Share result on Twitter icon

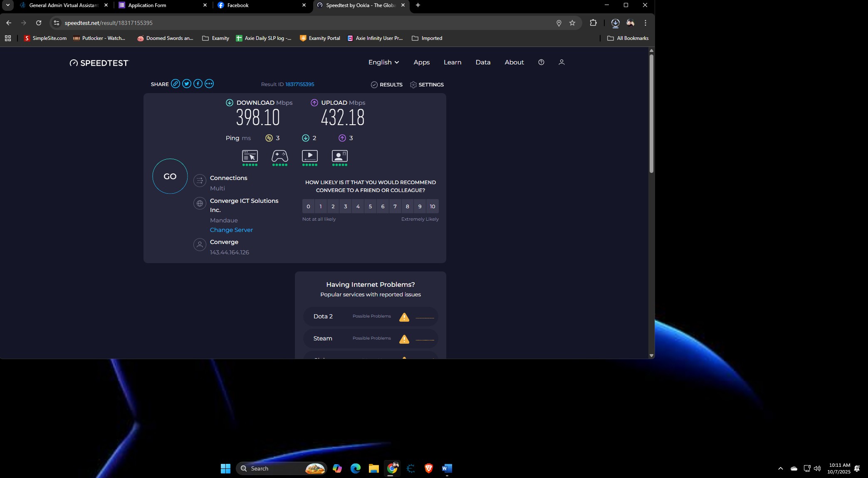(x=187, y=84)
